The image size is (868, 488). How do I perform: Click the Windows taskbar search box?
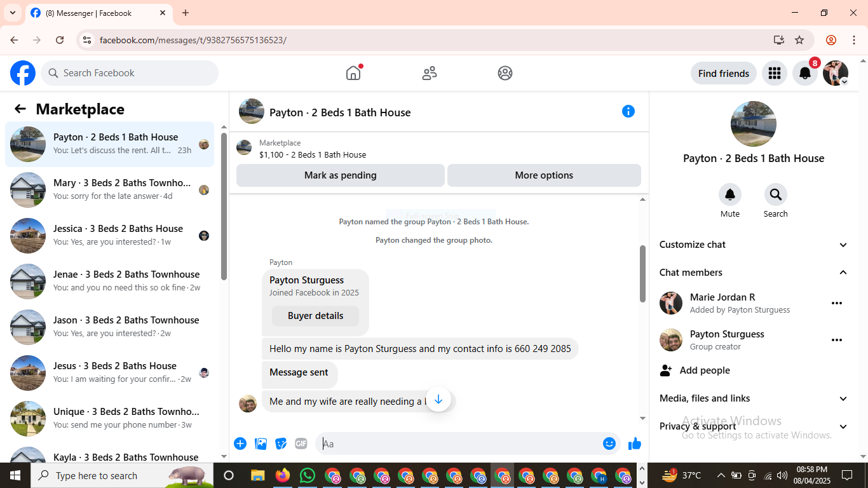click(123, 475)
